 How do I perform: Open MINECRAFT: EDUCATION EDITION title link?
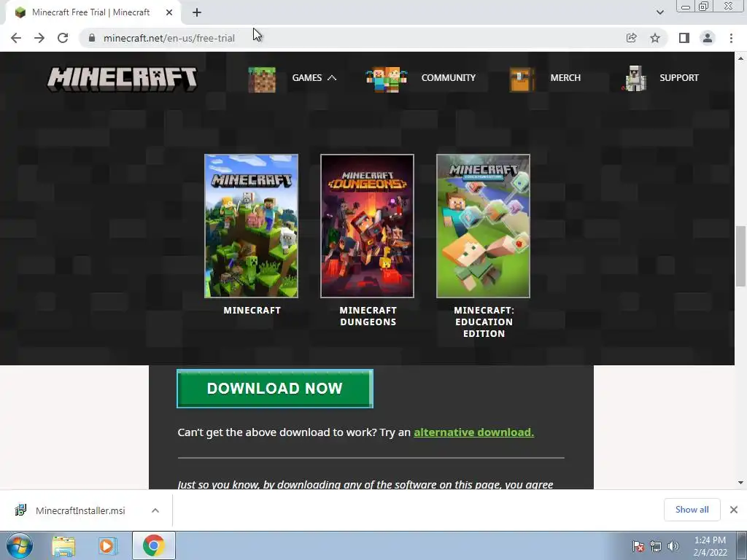[x=484, y=322]
